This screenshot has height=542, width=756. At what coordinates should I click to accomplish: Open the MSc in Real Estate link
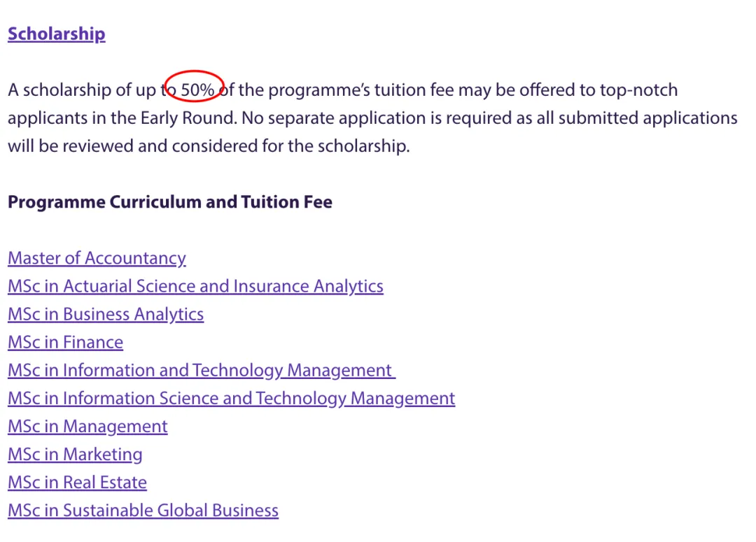click(x=77, y=482)
